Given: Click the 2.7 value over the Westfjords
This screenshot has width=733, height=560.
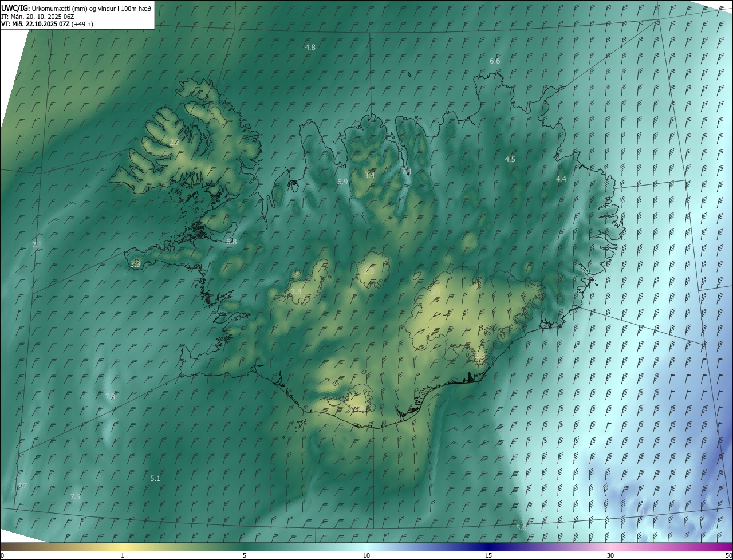Looking at the screenshot, I should [x=175, y=142].
